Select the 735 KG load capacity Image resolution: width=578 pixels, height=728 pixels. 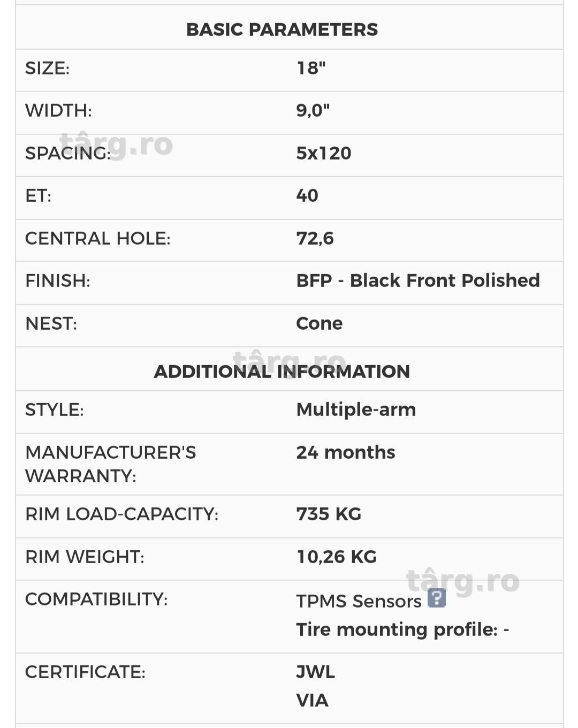coord(329,514)
